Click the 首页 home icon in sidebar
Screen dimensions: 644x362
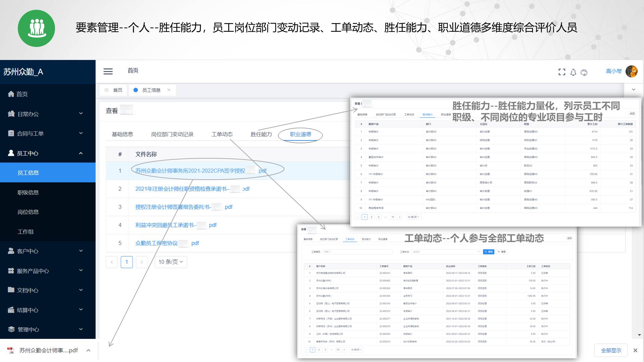[11, 94]
